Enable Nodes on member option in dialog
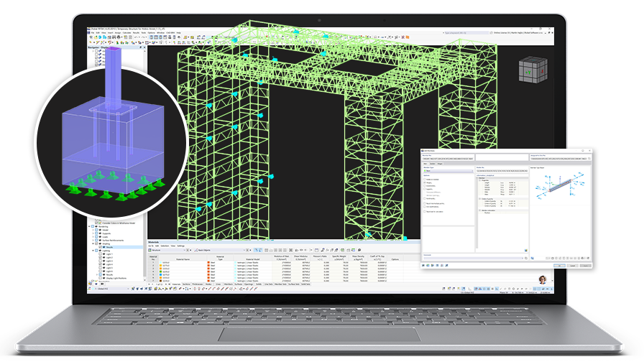The image size is (644, 362). tap(424, 180)
